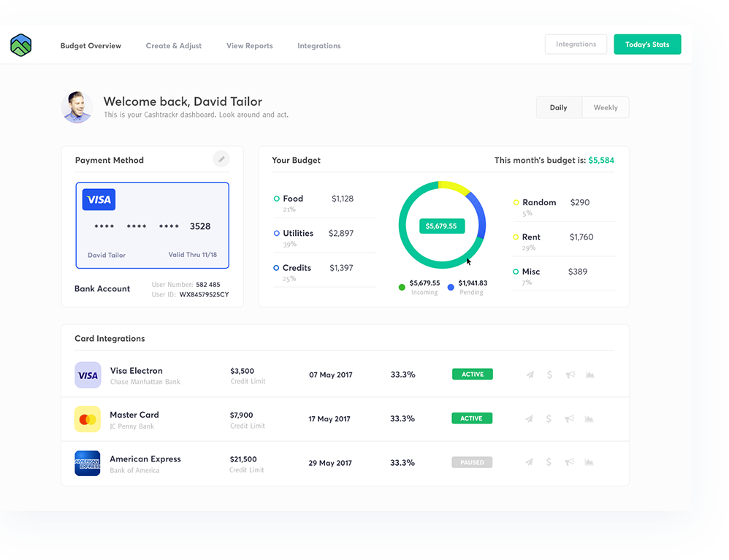Click the Master Card logo icon
The image size is (729, 560).
[88, 419]
